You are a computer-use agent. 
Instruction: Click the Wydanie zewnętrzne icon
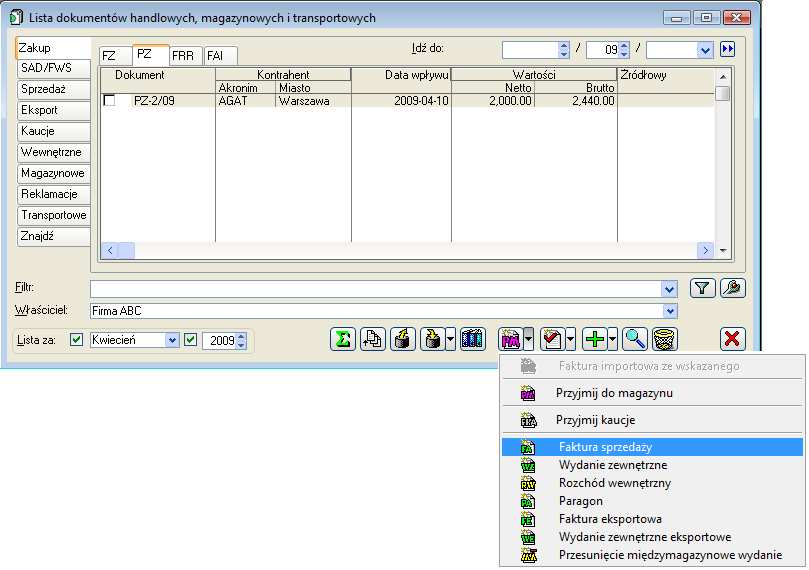[x=528, y=465]
